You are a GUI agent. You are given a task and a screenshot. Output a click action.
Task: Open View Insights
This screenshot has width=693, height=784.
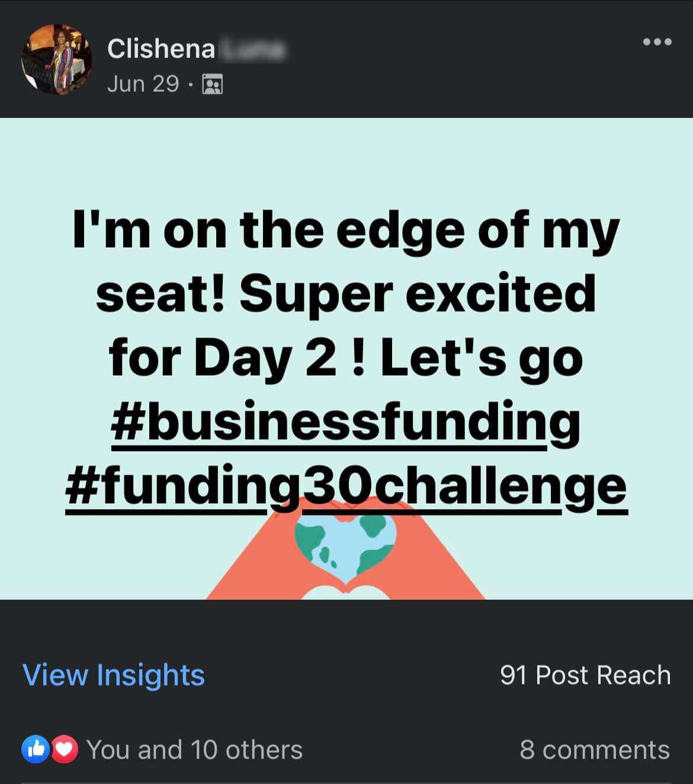pos(113,675)
